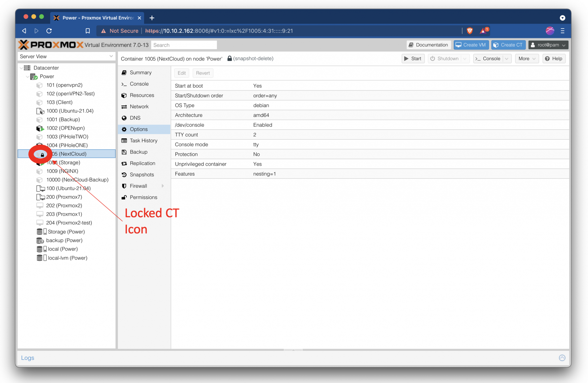
Task: Click the DNS globe icon
Action: pyautogui.click(x=124, y=118)
